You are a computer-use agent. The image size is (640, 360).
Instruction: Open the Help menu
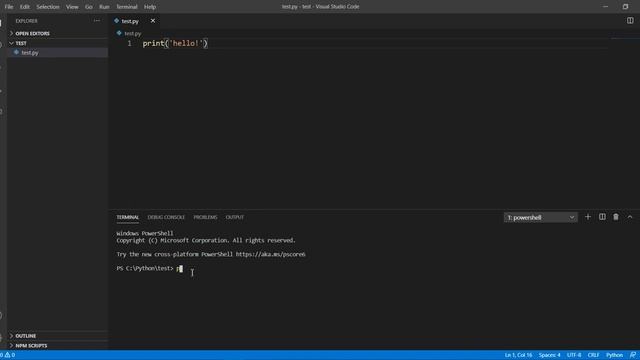[150, 7]
